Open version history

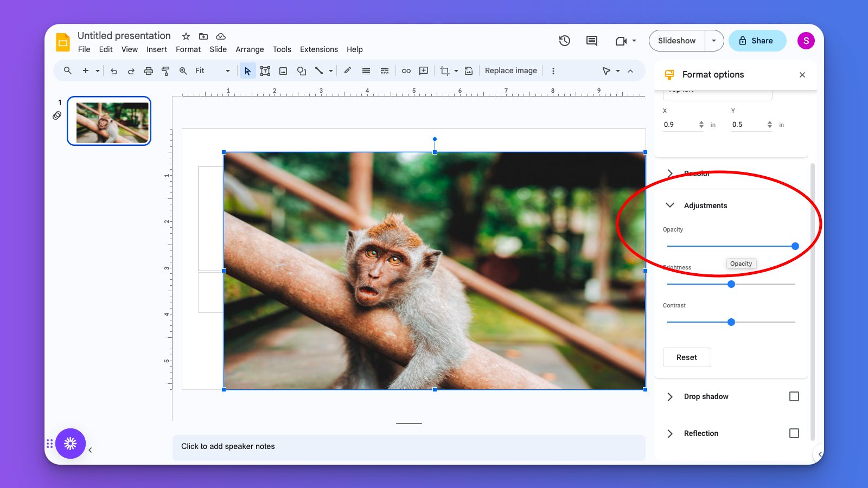coord(564,41)
